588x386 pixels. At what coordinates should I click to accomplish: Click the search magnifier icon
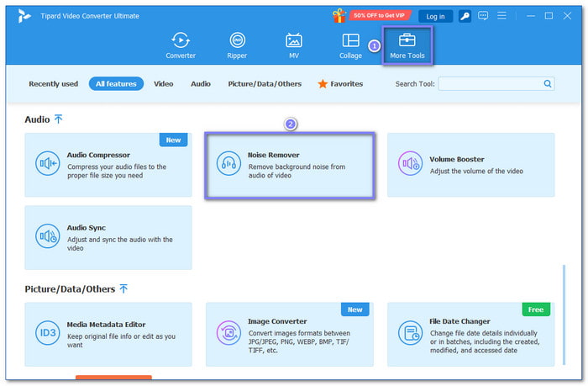548,84
